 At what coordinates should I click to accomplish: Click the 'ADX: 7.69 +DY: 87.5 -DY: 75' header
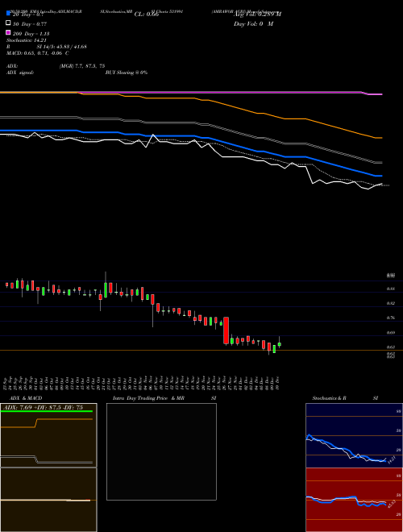[43, 408]
